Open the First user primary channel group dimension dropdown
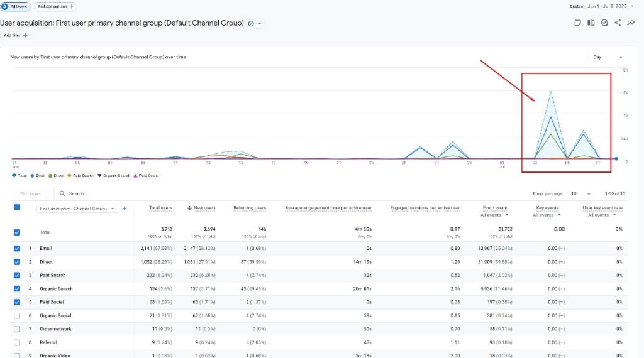644x358 pixels. tap(77, 208)
